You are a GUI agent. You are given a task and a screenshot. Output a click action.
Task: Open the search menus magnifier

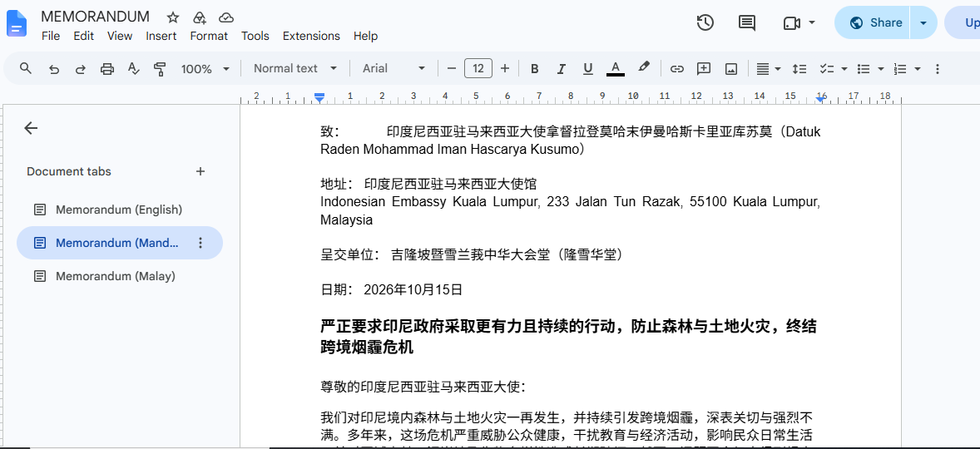pos(26,68)
